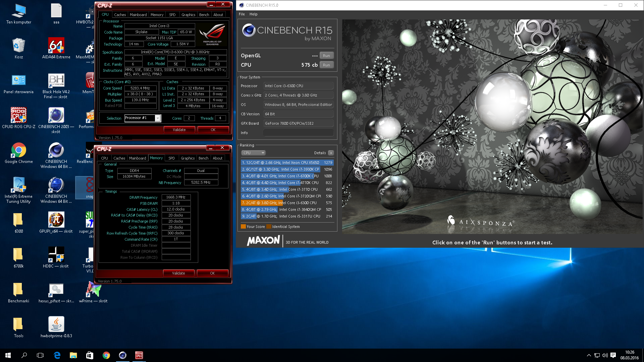
Task: Launch hexus_pifast desktop shortcut
Action: (56, 293)
